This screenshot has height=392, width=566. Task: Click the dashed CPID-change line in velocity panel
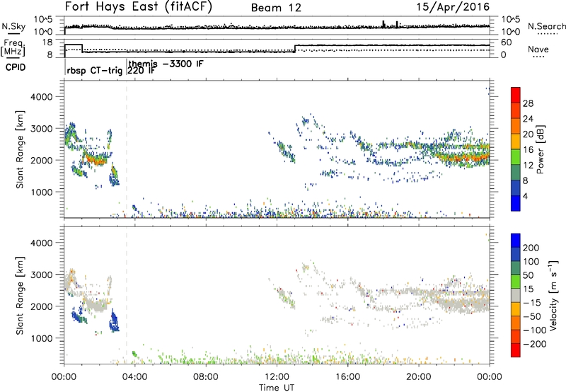click(127, 295)
